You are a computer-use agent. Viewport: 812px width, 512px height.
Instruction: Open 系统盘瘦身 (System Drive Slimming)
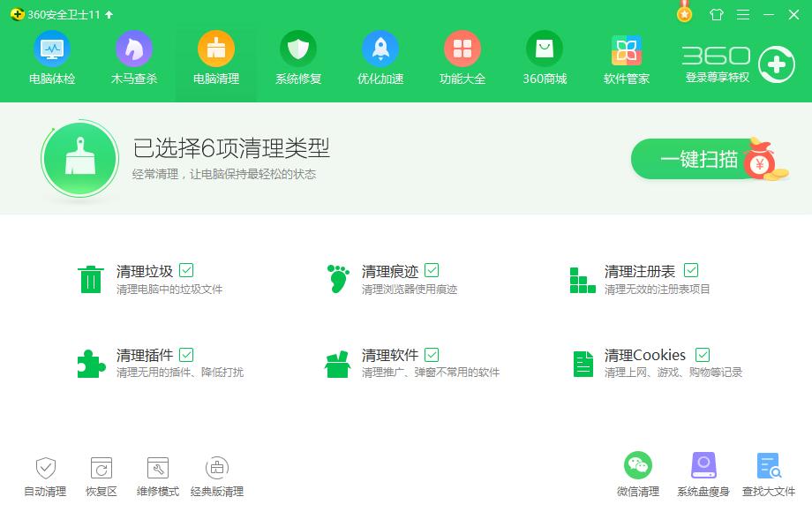point(703,474)
